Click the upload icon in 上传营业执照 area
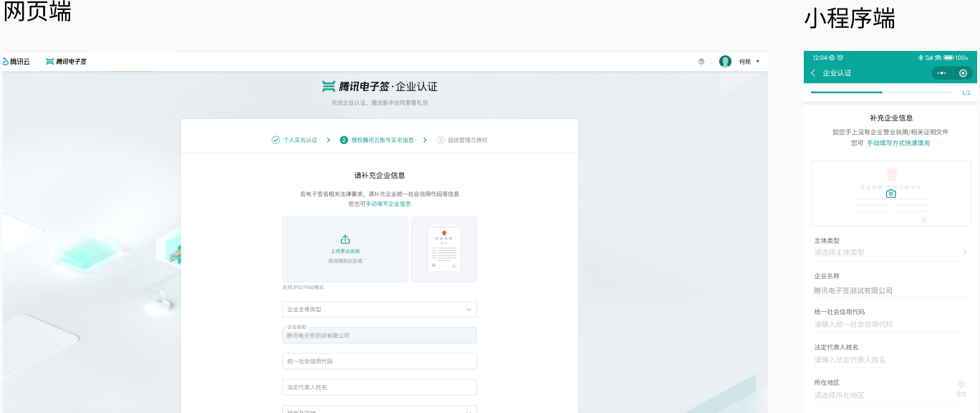This screenshot has height=413, width=980. coord(345,239)
